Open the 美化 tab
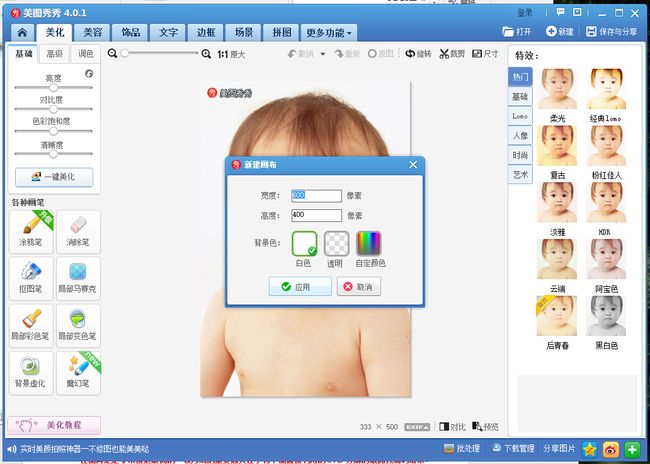Viewport: 650px width, 464px height. (54, 33)
